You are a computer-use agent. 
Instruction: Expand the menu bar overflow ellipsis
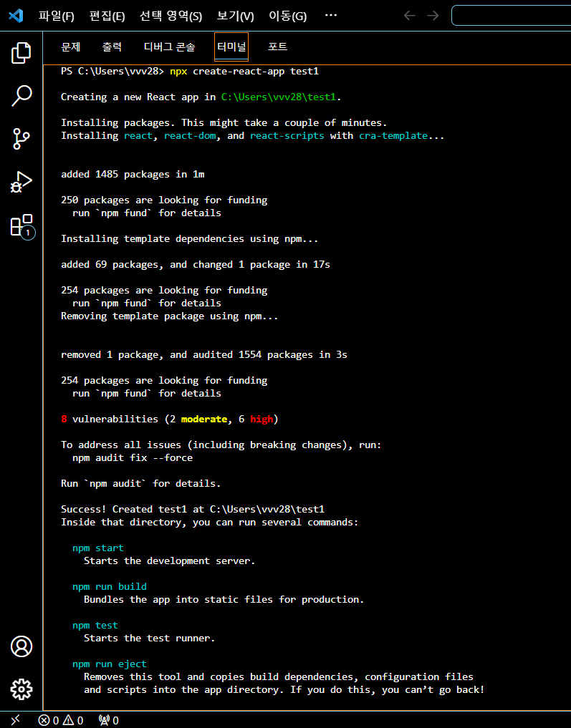coord(331,15)
